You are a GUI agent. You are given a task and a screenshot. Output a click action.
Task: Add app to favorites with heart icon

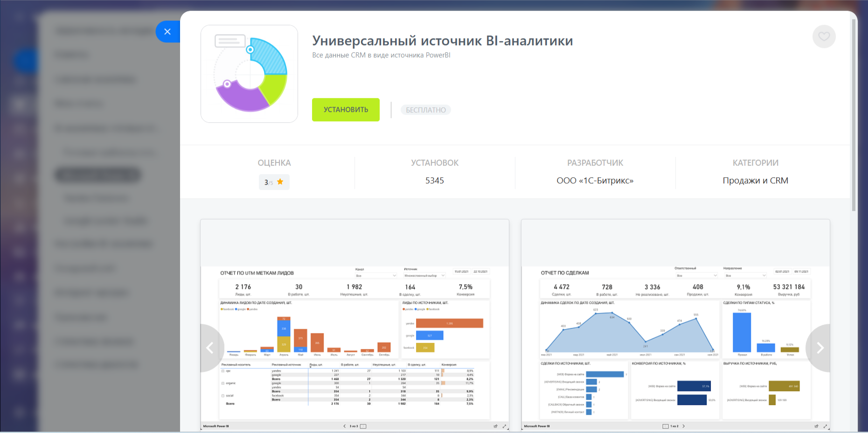(824, 36)
